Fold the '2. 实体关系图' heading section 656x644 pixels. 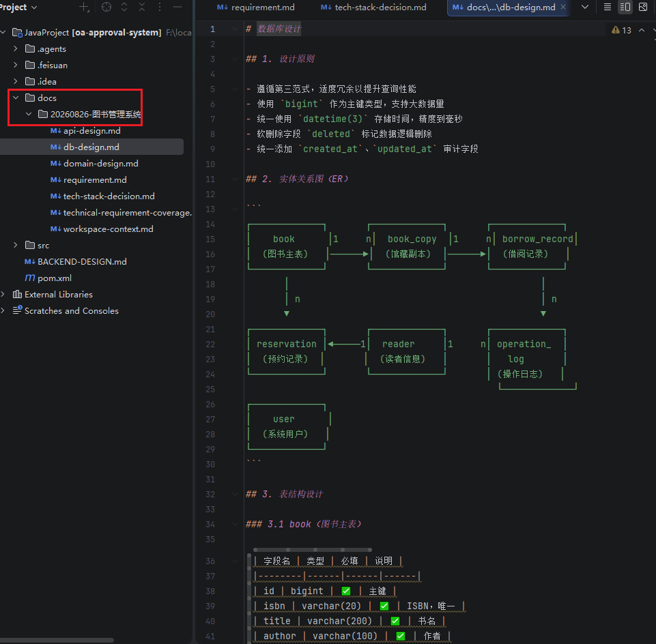235,179
